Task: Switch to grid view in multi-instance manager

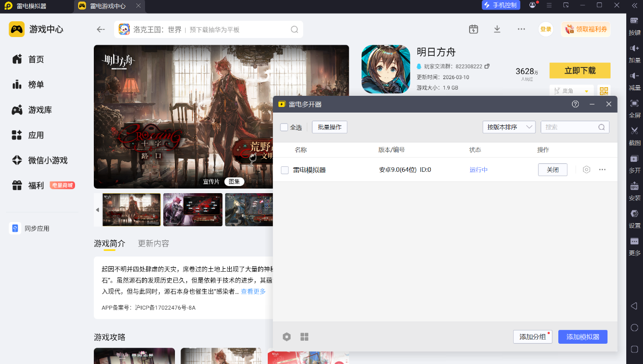Action: tap(304, 337)
